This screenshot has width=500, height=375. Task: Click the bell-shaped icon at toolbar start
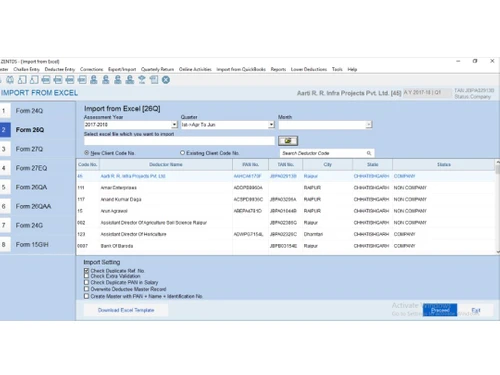click(10, 80)
